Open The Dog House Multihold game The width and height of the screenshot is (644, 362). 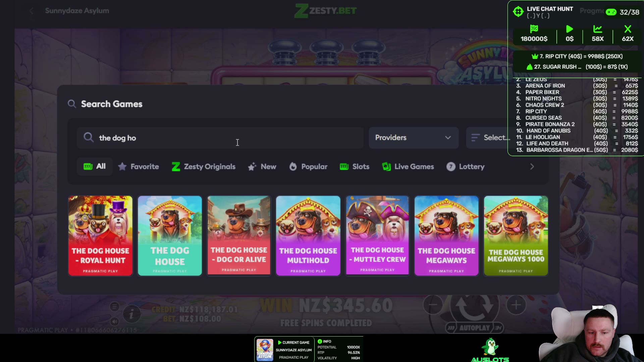[x=308, y=236]
